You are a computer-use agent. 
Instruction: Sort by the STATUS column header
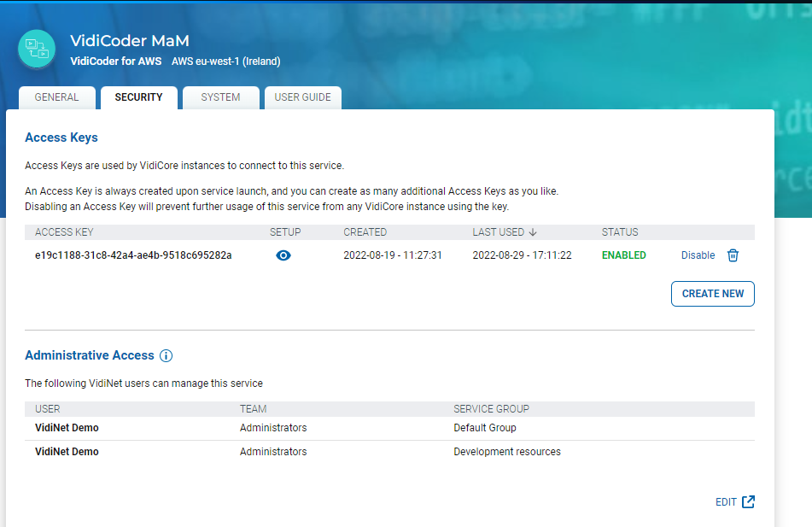[620, 232]
